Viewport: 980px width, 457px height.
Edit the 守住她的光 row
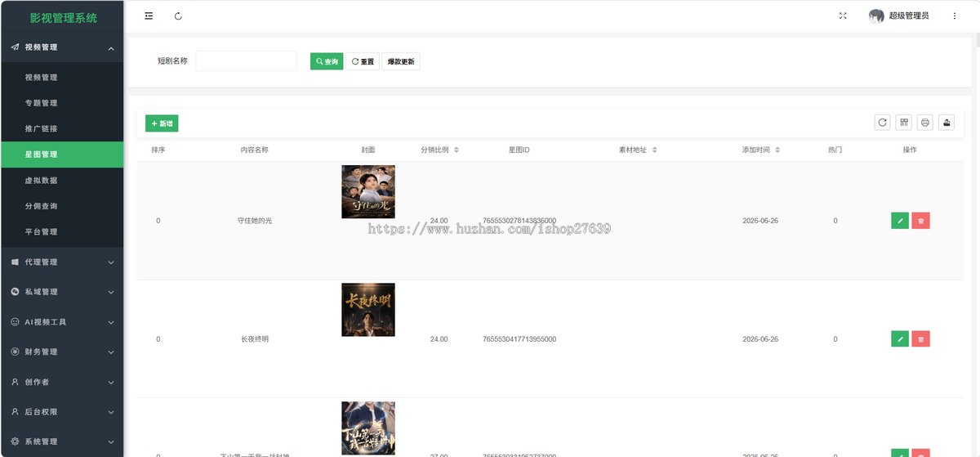(x=900, y=221)
